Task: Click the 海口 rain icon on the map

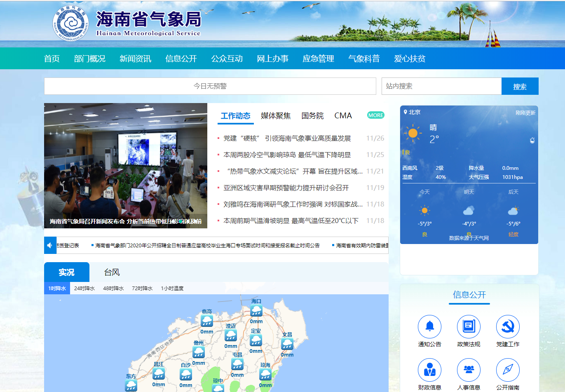Action: pyautogui.click(x=256, y=311)
